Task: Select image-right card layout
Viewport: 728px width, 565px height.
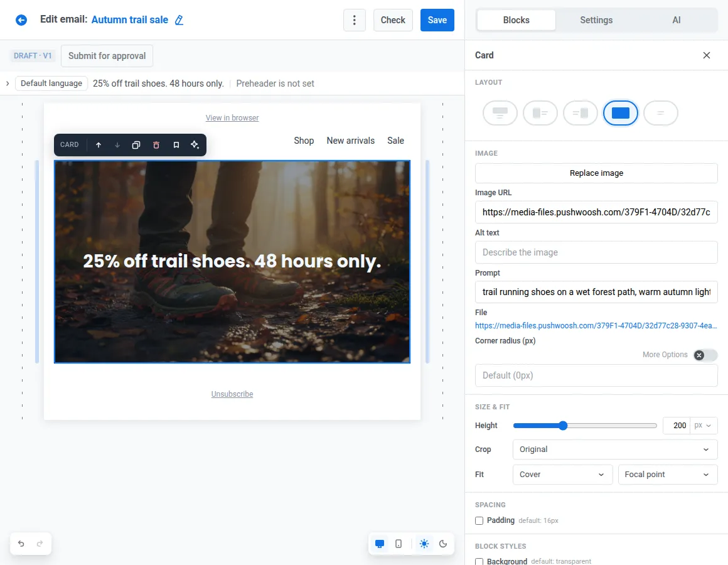Action: pos(581,113)
